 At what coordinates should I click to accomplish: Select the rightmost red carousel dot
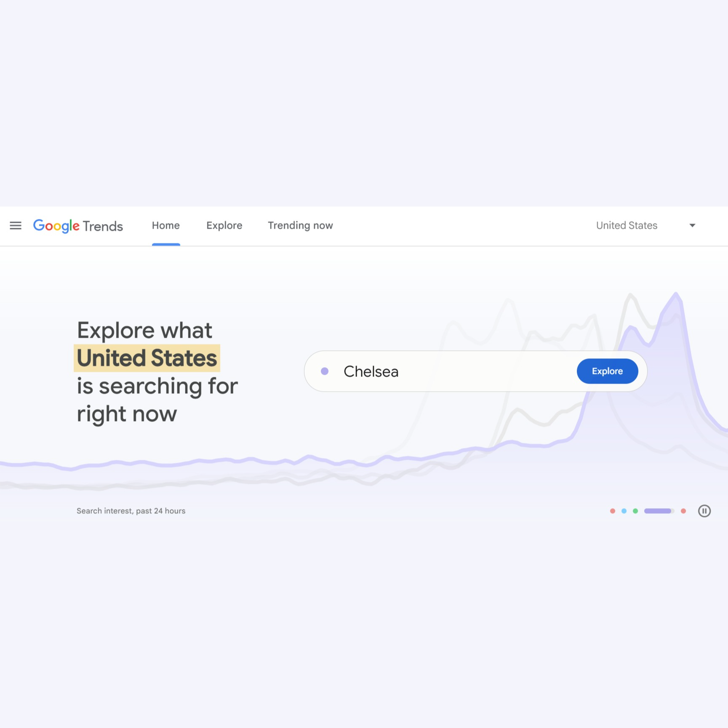coord(683,511)
